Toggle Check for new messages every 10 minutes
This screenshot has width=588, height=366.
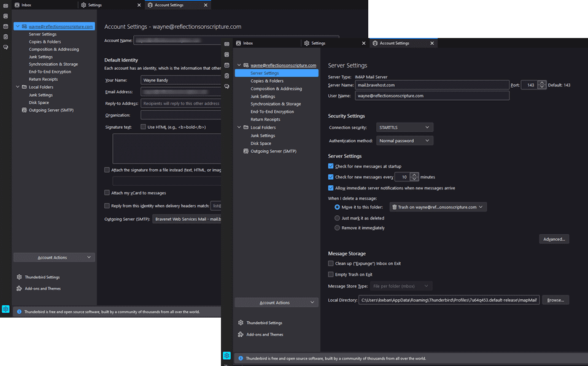click(331, 177)
